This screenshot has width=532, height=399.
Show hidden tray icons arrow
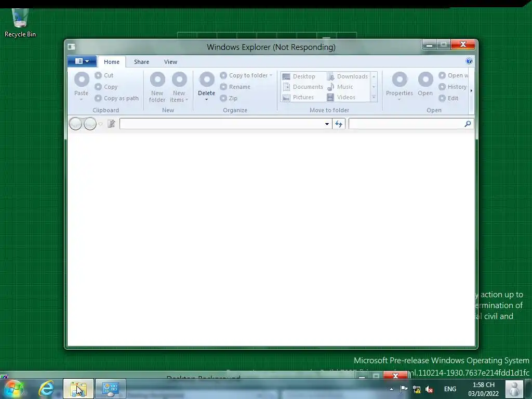point(391,389)
